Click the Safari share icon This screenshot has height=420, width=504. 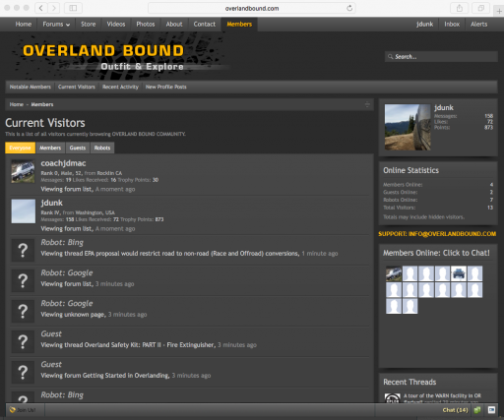click(460, 8)
